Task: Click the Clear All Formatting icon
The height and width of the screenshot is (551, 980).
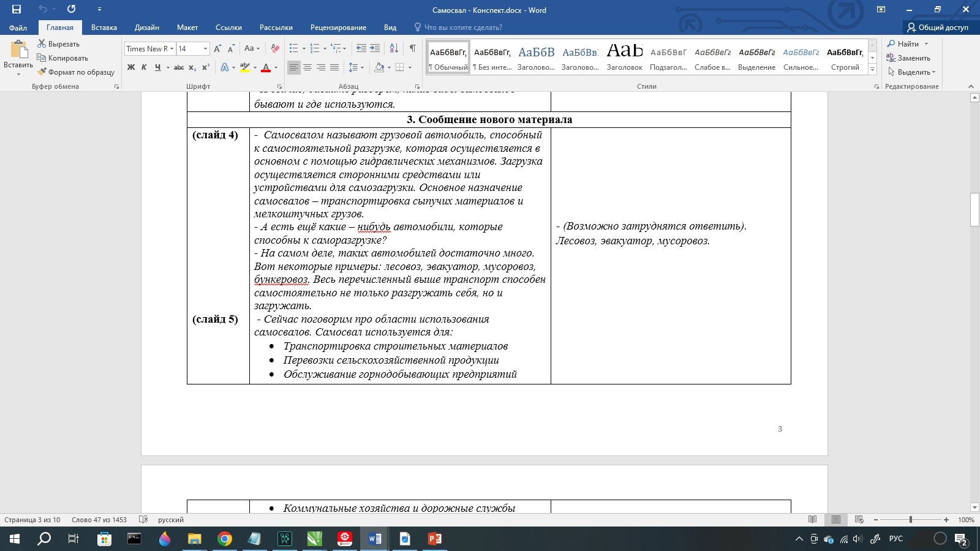Action: pos(275,49)
